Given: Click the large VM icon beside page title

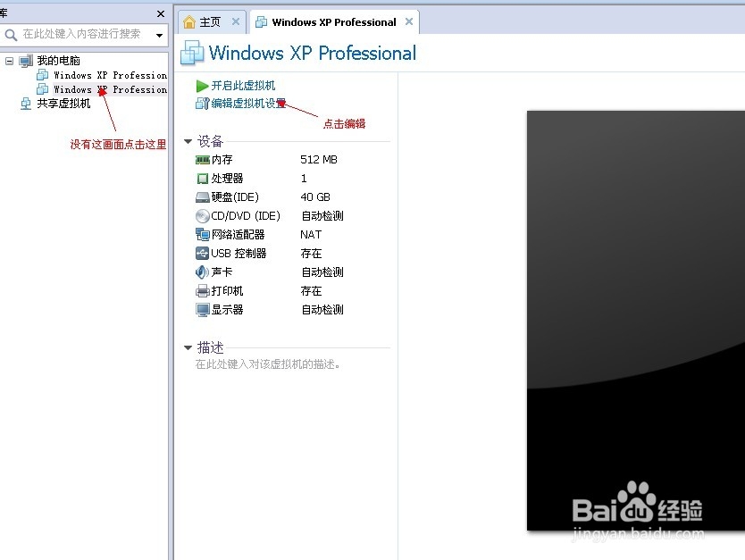Looking at the screenshot, I should (192, 53).
